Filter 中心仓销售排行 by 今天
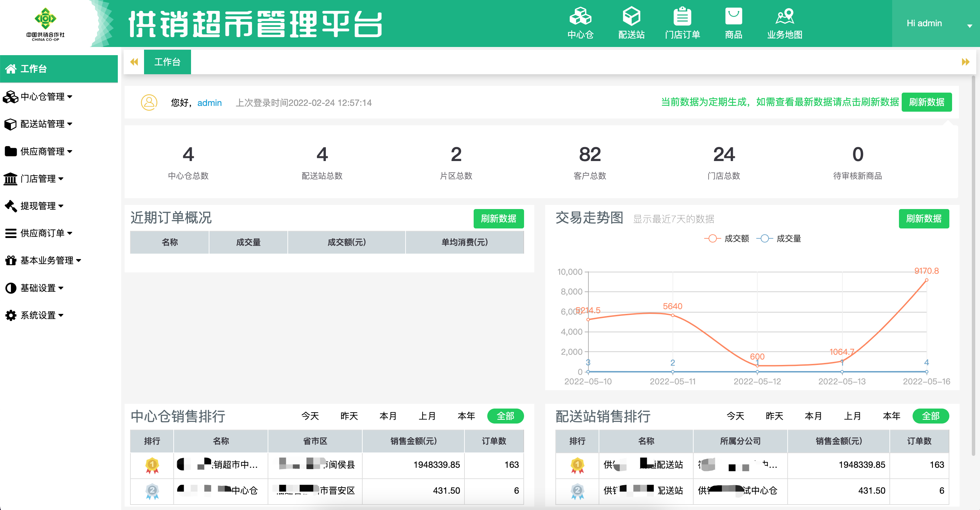Screen dimensions: 980x510 310,416
